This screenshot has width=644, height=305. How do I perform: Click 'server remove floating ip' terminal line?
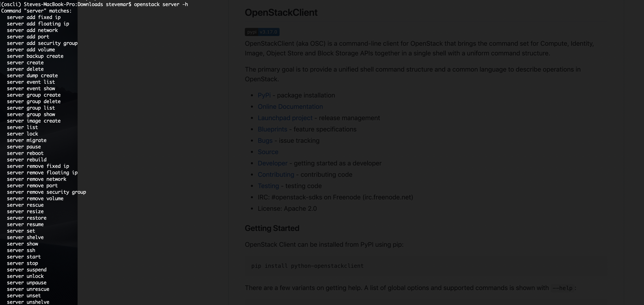(x=42, y=173)
